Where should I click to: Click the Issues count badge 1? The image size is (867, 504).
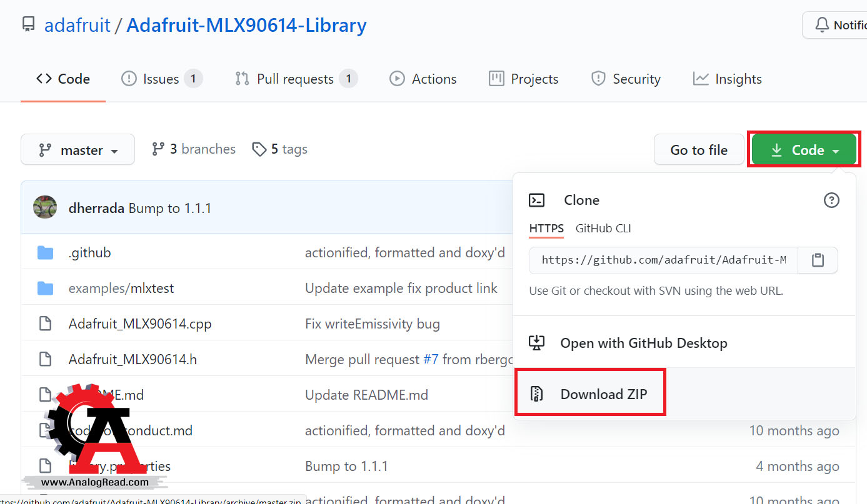click(x=194, y=79)
